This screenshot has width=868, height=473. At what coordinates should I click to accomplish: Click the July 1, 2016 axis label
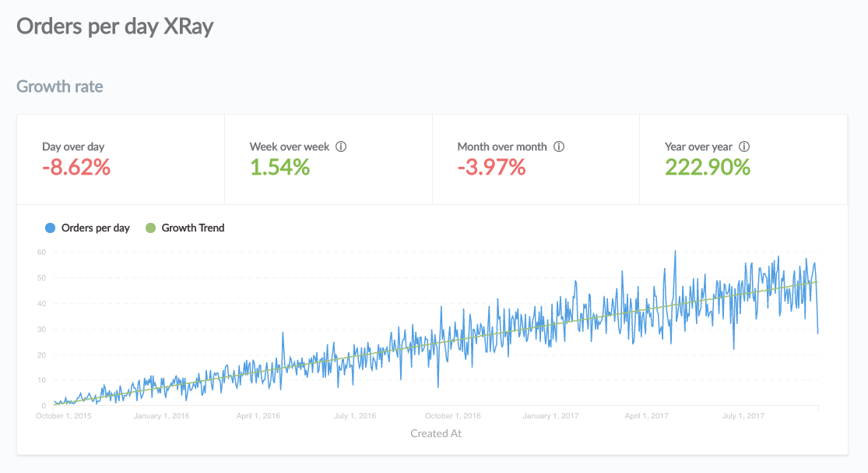(x=355, y=416)
